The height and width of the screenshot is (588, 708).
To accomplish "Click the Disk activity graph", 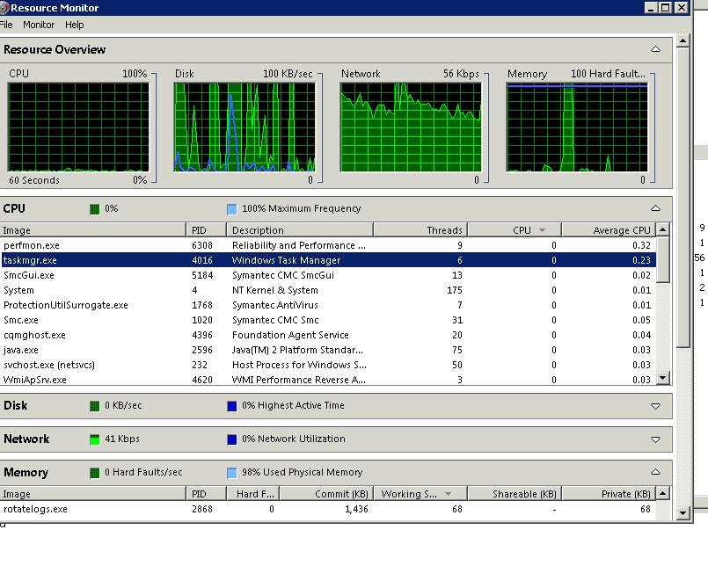I will [x=245, y=127].
